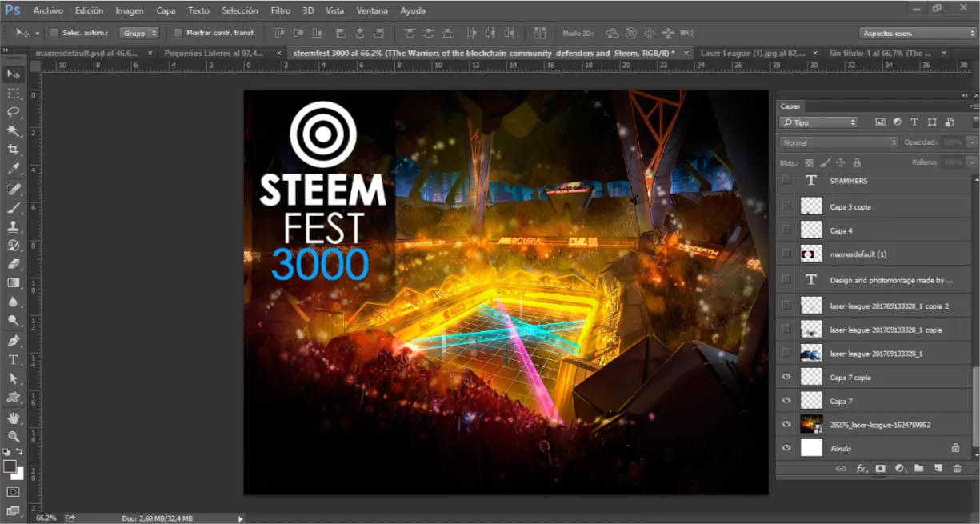Image resolution: width=980 pixels, height=524 pixels.
Task: Select the Blur tool
Action: (14, 302)
